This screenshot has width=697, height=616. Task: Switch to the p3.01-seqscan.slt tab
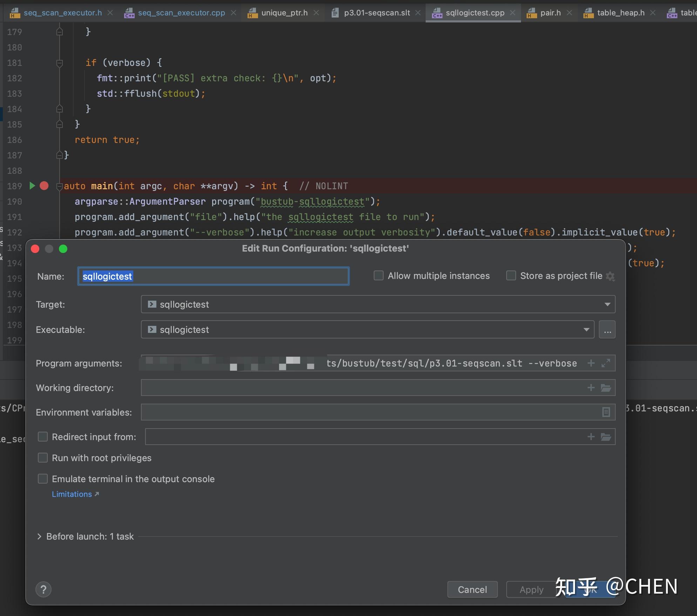377,12
